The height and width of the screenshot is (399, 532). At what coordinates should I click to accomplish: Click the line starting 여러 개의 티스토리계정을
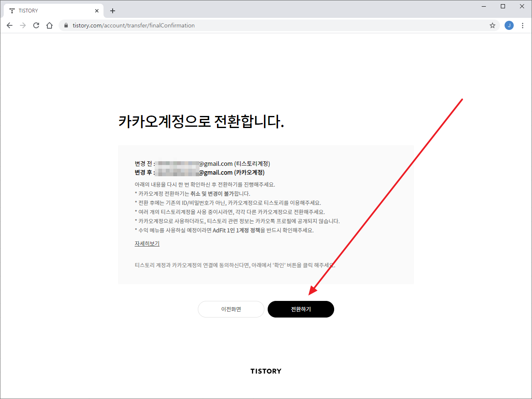coord(230,212)
